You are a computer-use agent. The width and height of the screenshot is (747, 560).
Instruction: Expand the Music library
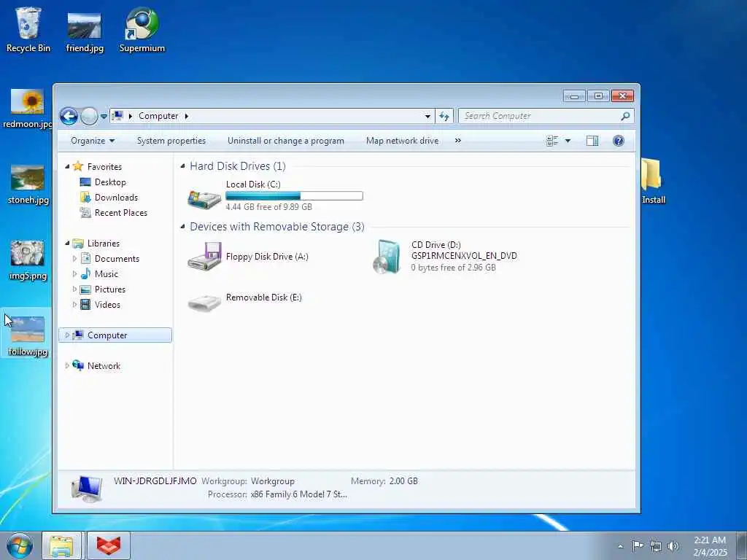[74, 274]
